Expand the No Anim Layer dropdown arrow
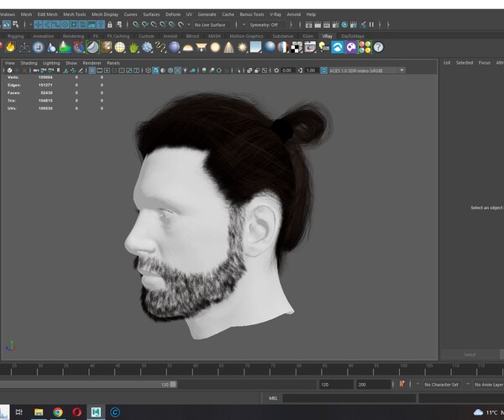The height and width of the screenshot is (420, 504). pyautogui.click(x=468, y=384)
